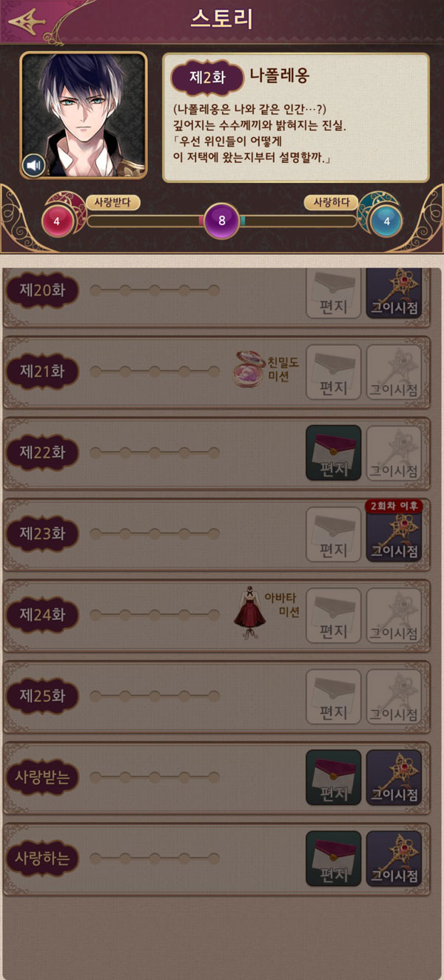Image resolution: width=444 pixels, height=980 pixels.
Task: Select the 제21화 chapter label
Action: click(x=42, y=371)
